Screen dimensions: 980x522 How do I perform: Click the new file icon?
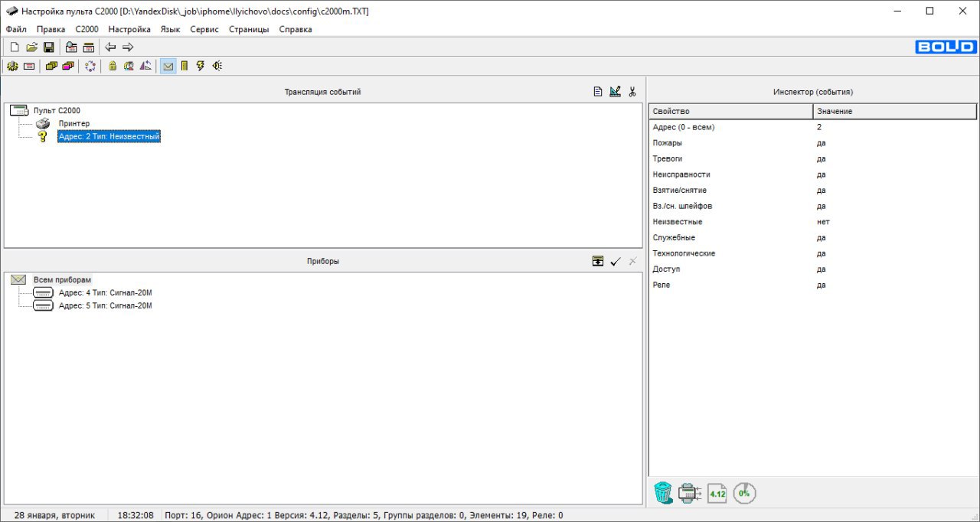coord(14,47)
